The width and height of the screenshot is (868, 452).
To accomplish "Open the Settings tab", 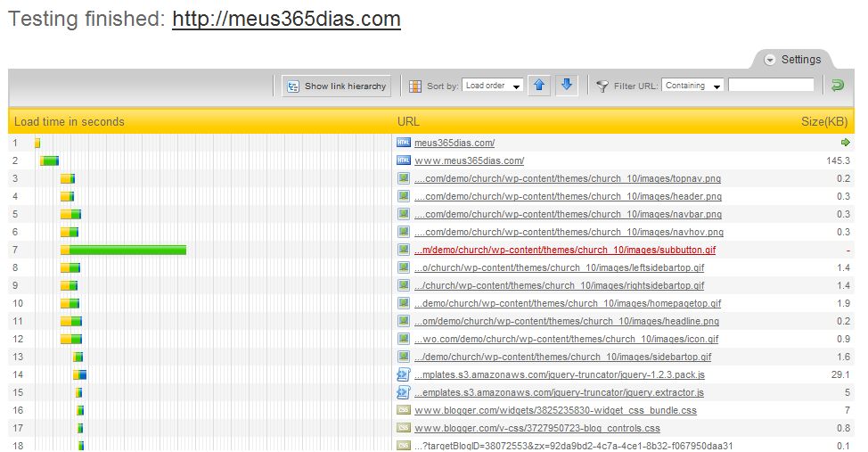I will 794,59.
